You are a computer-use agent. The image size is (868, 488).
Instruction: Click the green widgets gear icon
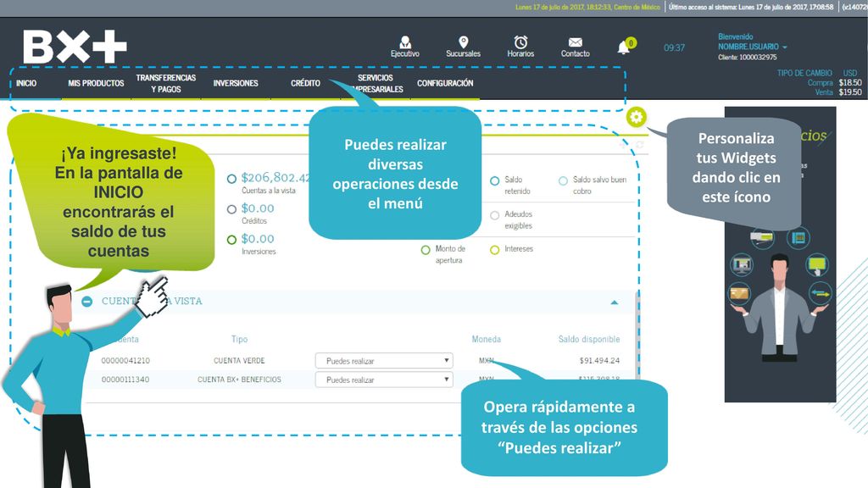click(637, 117)
